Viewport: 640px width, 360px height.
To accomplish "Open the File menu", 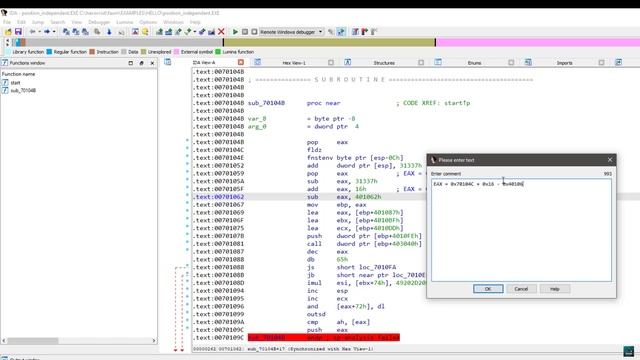I will point(7,22).
